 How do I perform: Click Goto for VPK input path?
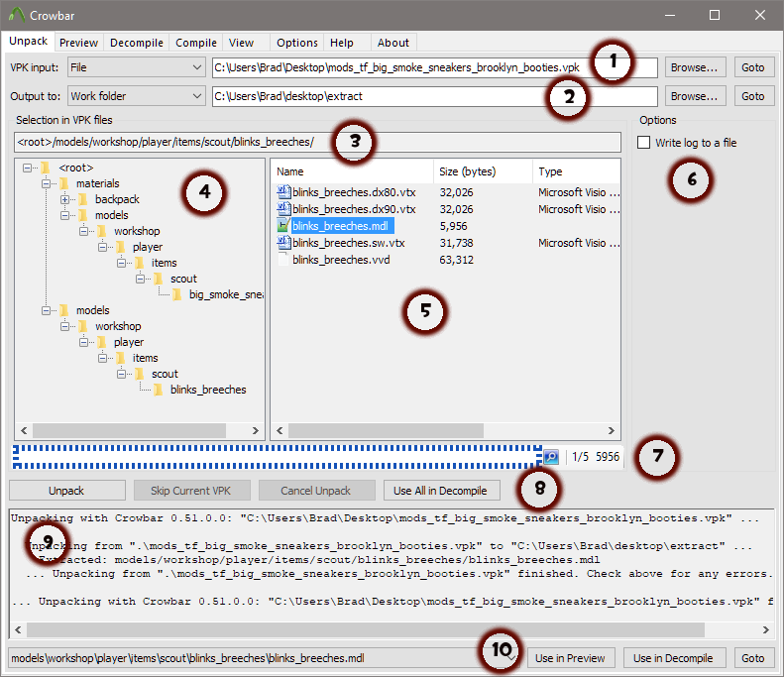[753, 67]
